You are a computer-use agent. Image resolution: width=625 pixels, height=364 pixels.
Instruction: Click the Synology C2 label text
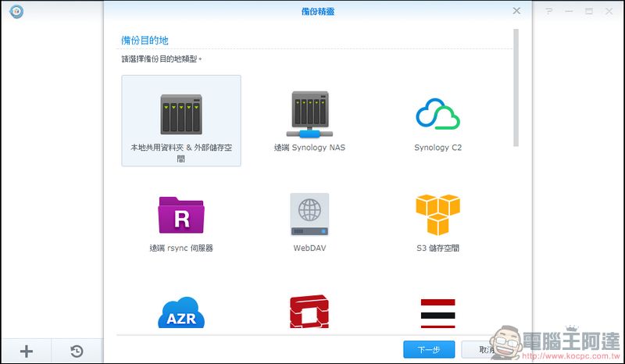[437, 148]
